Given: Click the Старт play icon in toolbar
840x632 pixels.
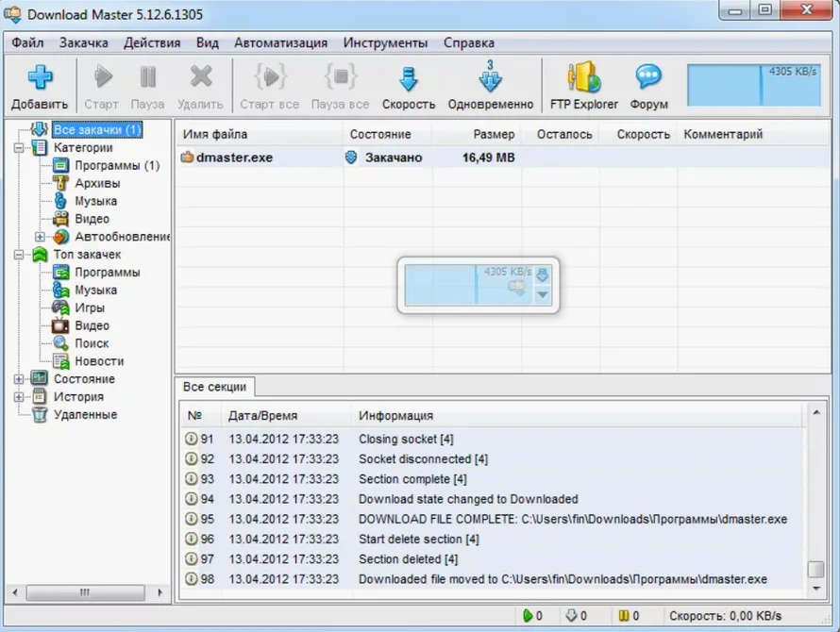Looking at the screenshot, I should point(103,77).
